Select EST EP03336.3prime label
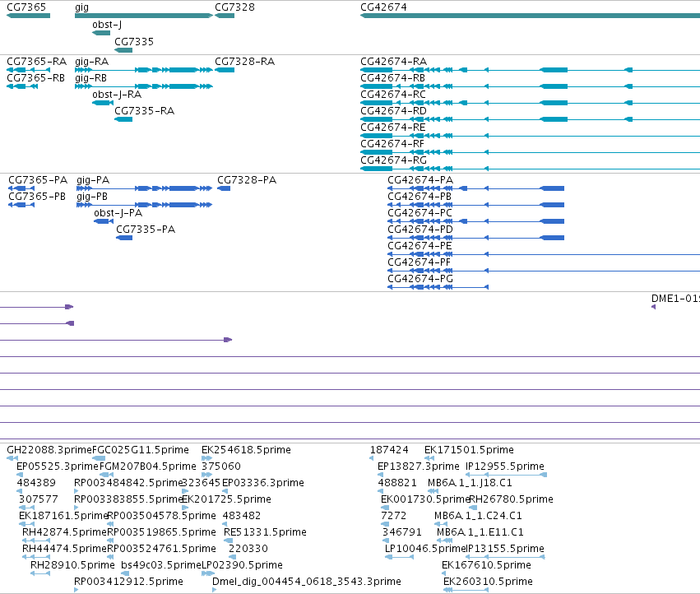The height and width of the screenshot is (594, 700). point(263,483)
